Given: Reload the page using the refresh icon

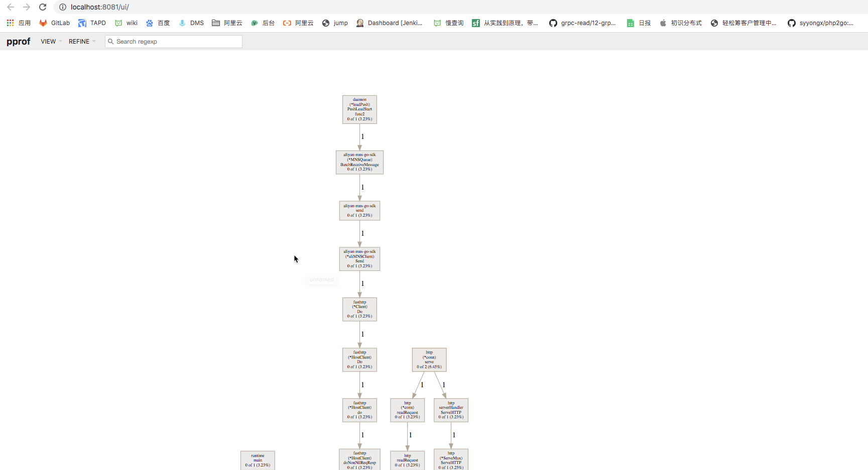Looking at the screenshot, I should 43,7.
